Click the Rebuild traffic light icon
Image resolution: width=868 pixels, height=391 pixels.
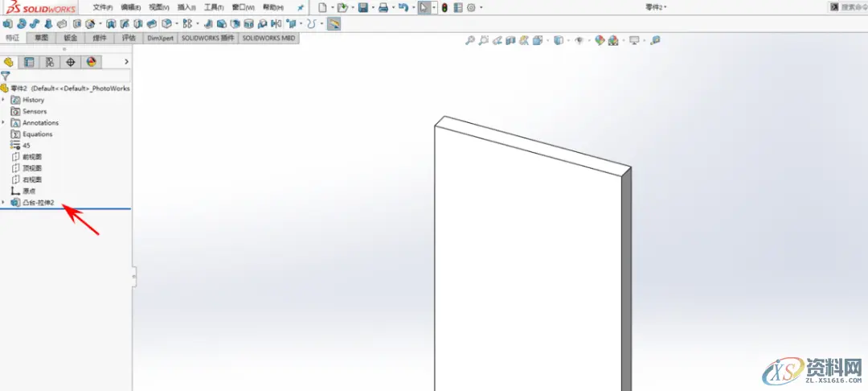[x=444, y=8]
